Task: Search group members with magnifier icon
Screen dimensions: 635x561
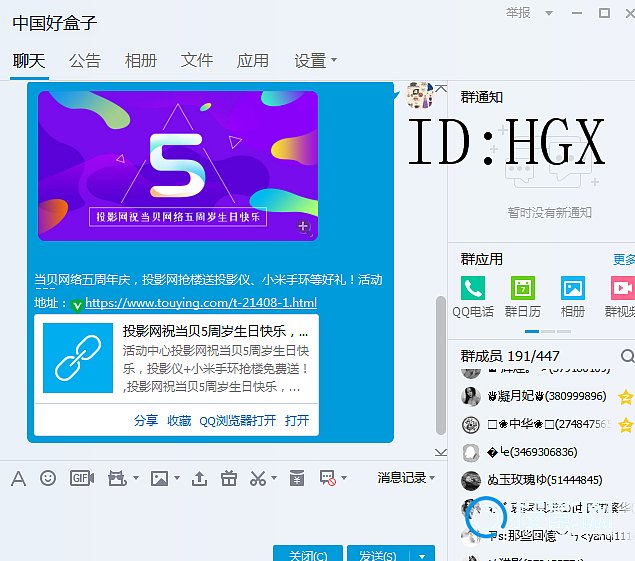Action: pos(627,356)
